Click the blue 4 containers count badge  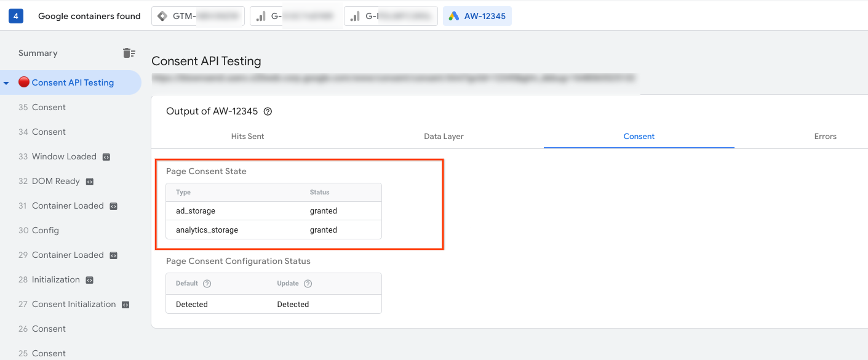pos(16,16)
